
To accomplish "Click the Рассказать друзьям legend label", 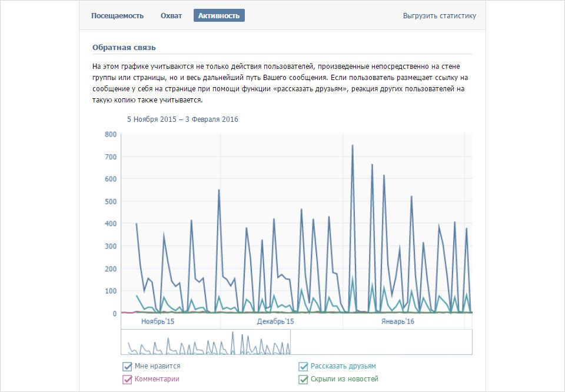I will click(343, 366).
